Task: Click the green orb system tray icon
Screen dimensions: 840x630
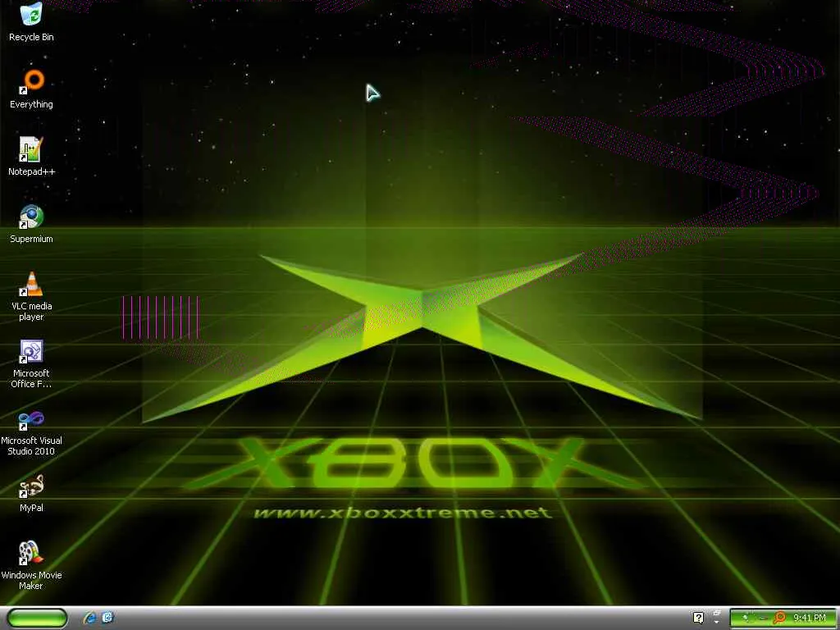Action: click(x=746, y=619)
